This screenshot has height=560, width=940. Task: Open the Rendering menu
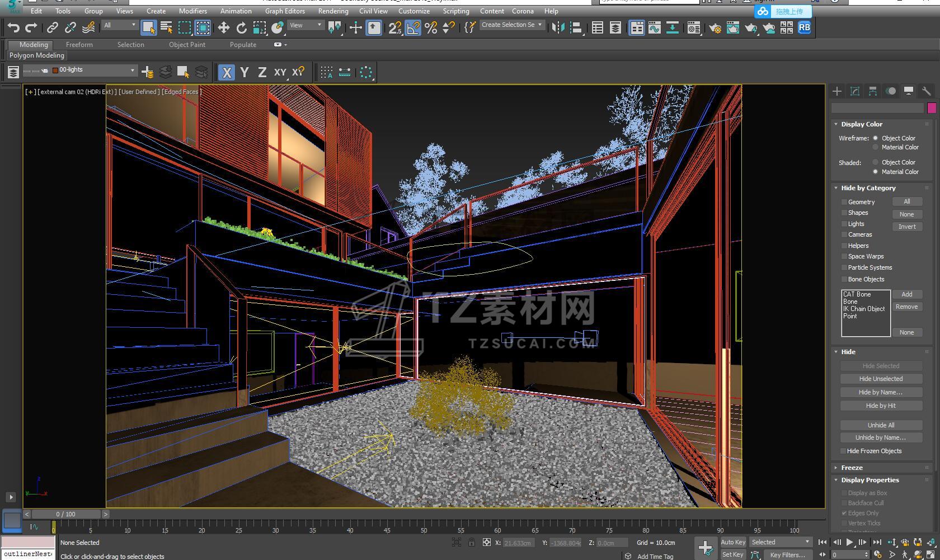[x=333, y=11]
